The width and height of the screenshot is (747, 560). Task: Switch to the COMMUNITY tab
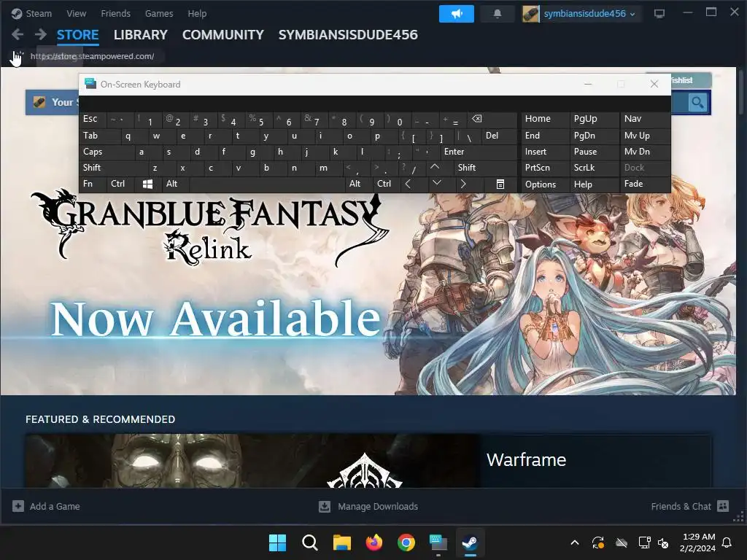click(x=223, y=35)
